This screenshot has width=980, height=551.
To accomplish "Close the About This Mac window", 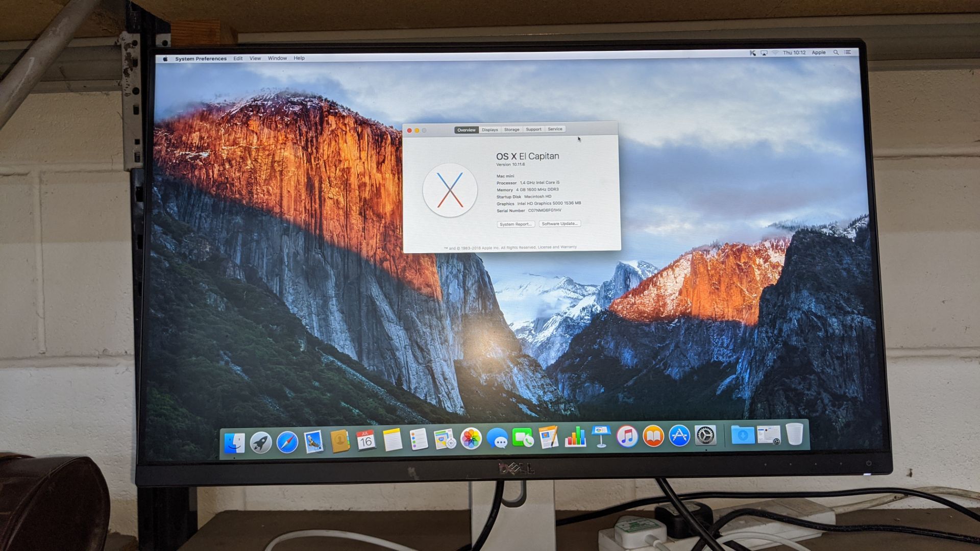I will pos(409,131).
